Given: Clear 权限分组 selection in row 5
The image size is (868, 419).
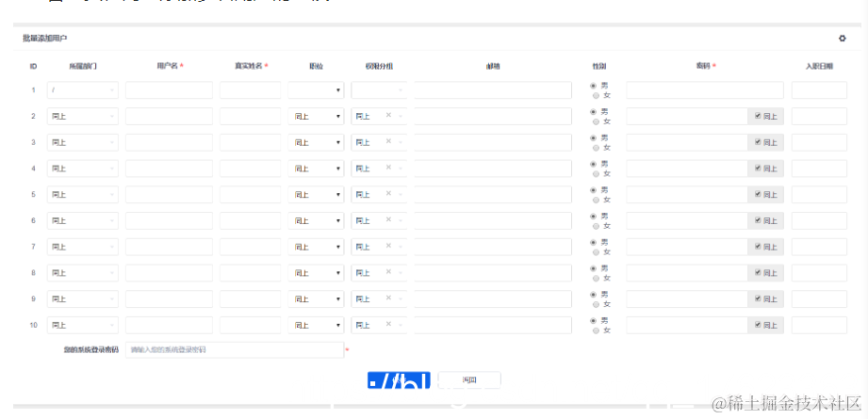Looking at the screenshot, I should coord(388,193).
